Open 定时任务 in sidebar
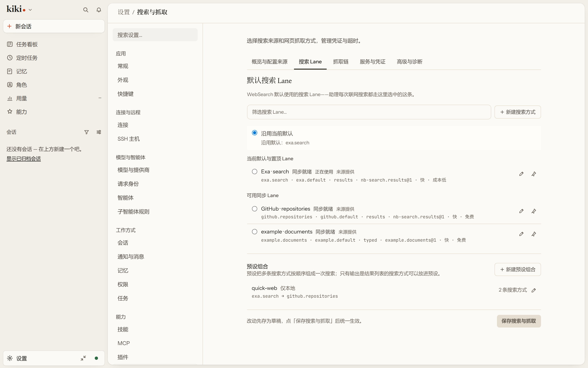This screenshot has width=588, height=368. pyautogui.click(x=54, y=58)
